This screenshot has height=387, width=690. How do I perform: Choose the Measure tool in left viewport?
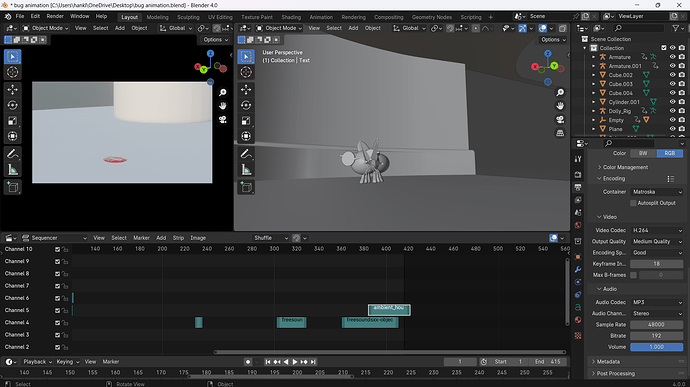[x=12, y=170]
